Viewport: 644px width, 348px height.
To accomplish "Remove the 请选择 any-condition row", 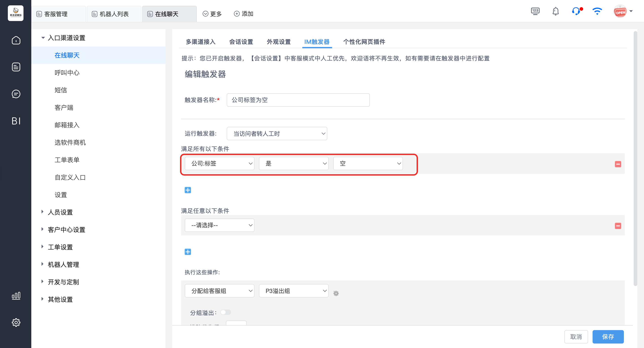I will [x=618, y=226].
